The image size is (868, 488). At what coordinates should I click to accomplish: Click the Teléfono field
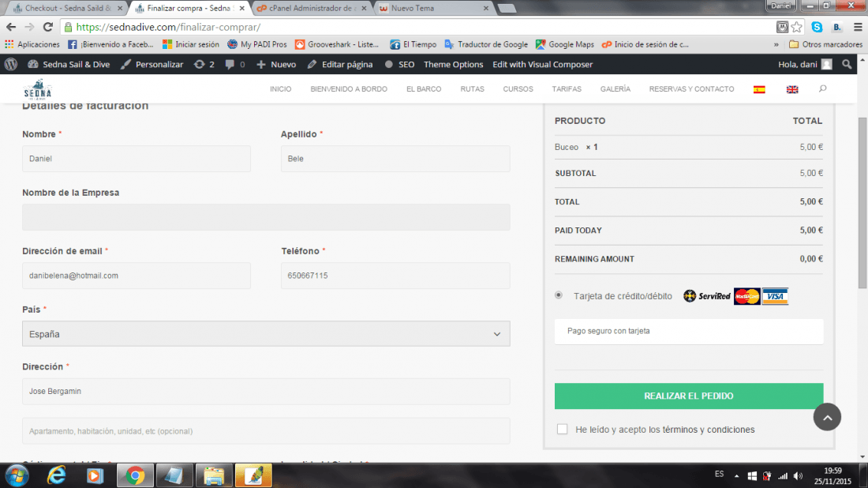point(395,276)
